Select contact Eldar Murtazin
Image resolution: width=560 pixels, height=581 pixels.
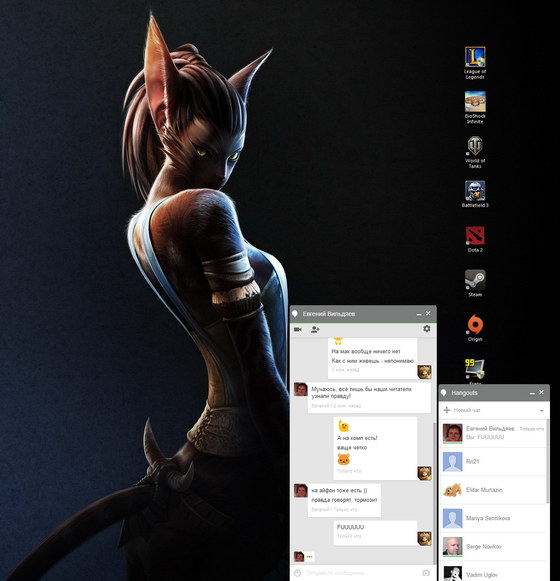tap(493, 490)
